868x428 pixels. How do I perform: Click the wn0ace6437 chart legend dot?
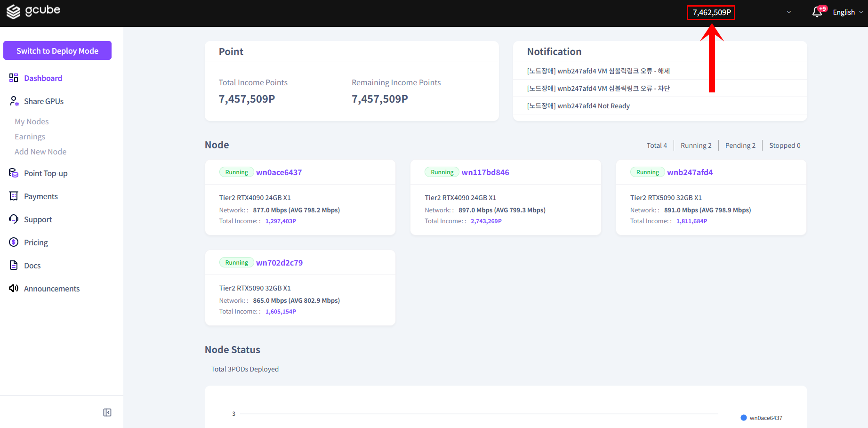[x=744, y=418]
